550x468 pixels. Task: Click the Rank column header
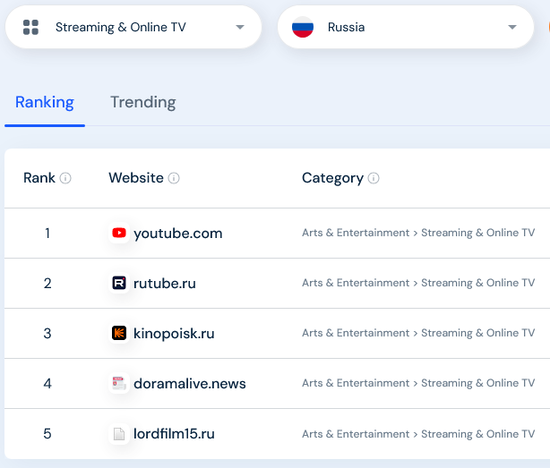click(39, 178)
